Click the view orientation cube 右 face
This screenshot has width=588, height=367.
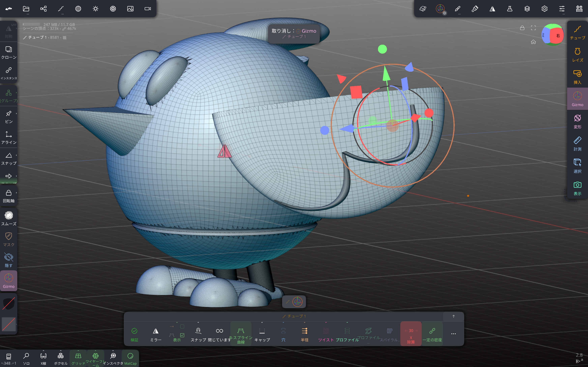pos(557,35)
